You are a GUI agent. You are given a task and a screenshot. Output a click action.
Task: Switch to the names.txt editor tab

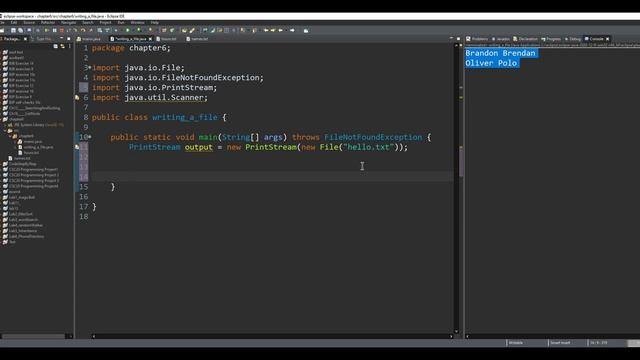[x=197, y=39]
